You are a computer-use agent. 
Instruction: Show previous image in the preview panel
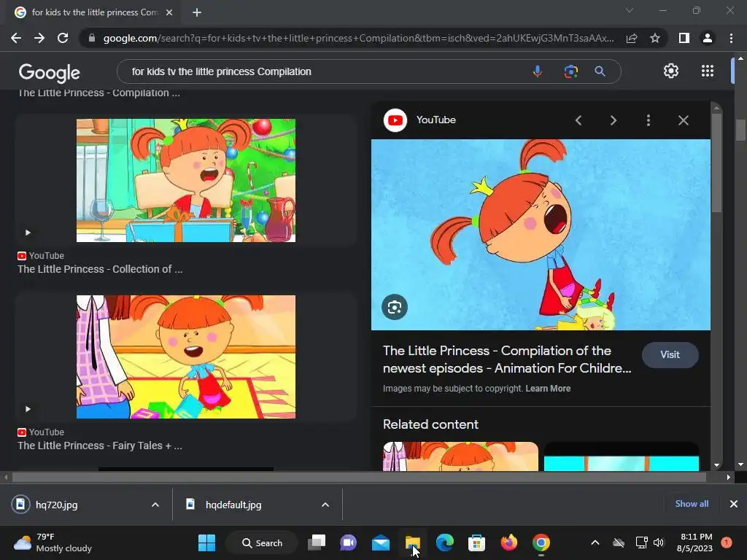click(x=578, y=120)
